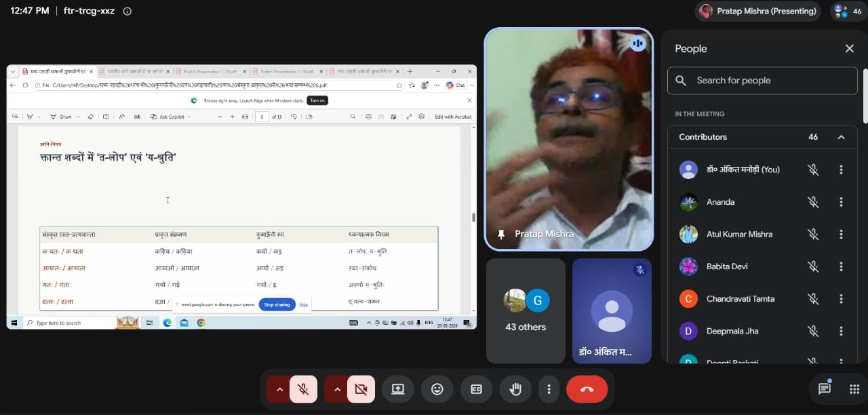Leave the call with red hang-up button

(587, 389)
